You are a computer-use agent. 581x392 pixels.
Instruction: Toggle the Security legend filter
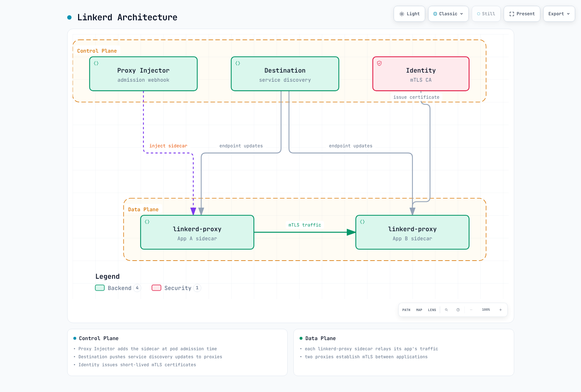point(176,288)
